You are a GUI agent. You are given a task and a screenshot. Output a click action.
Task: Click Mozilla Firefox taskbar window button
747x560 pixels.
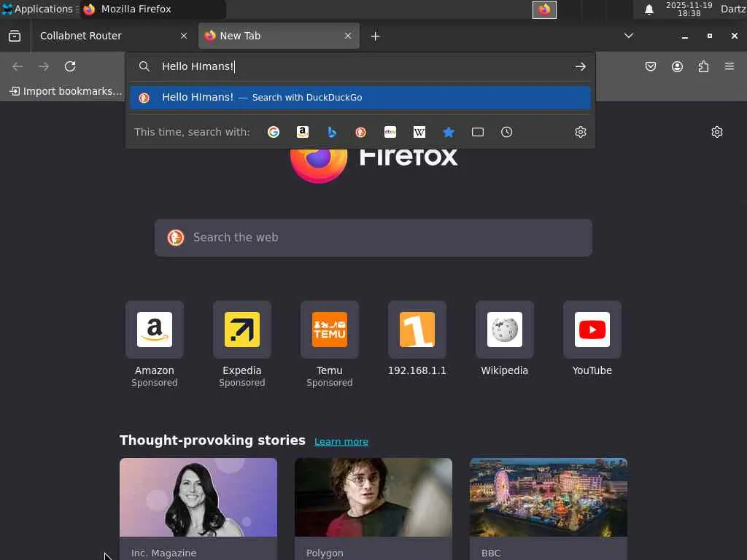(152, 9)
